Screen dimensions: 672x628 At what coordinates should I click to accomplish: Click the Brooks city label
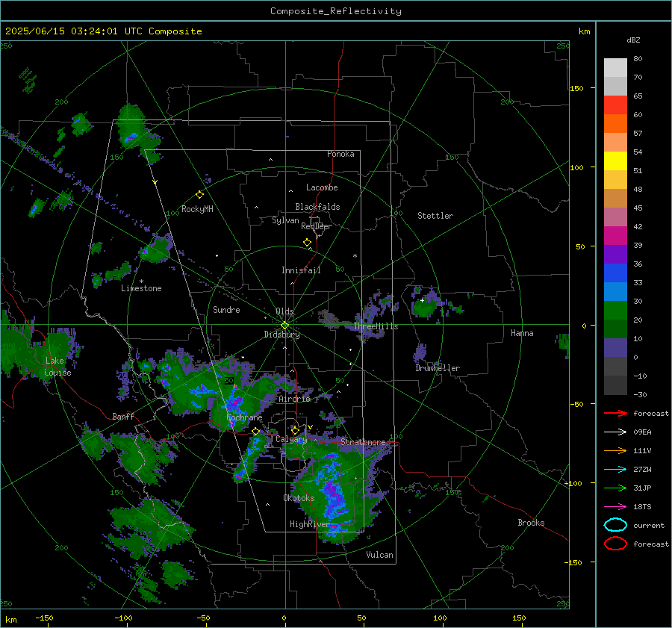point(531,523)
